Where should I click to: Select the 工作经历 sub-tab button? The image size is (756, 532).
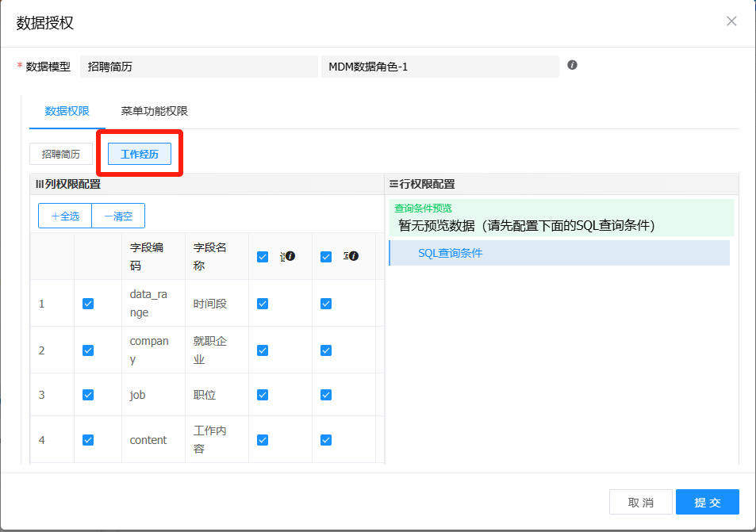point(140,154)
